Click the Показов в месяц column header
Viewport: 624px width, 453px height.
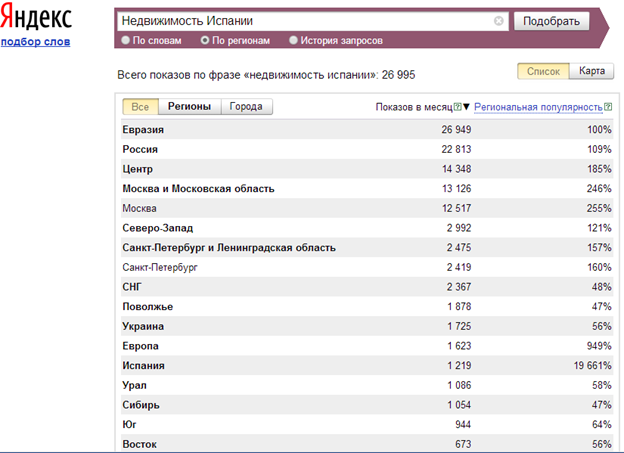pyautogui.click(x=414, y=107)
